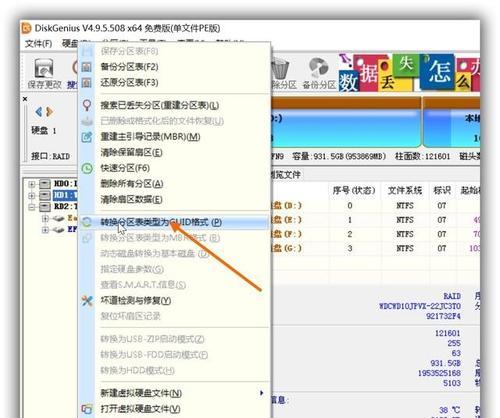Choose Bad Track Check and Repair (坏道检测与修复)
The height and width of the screenshot is (418, 500).
tap(136, 301)
